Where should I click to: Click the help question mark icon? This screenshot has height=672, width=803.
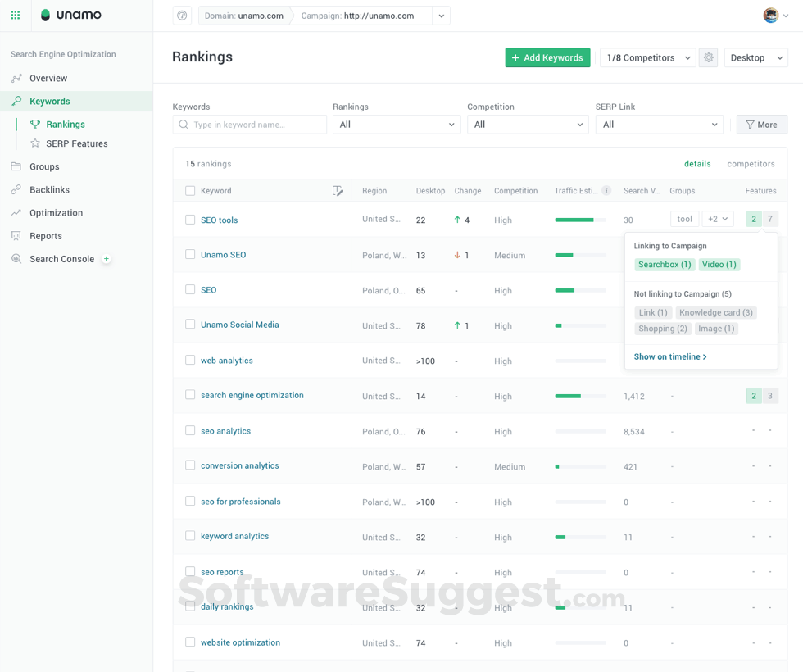coord(182,16)
